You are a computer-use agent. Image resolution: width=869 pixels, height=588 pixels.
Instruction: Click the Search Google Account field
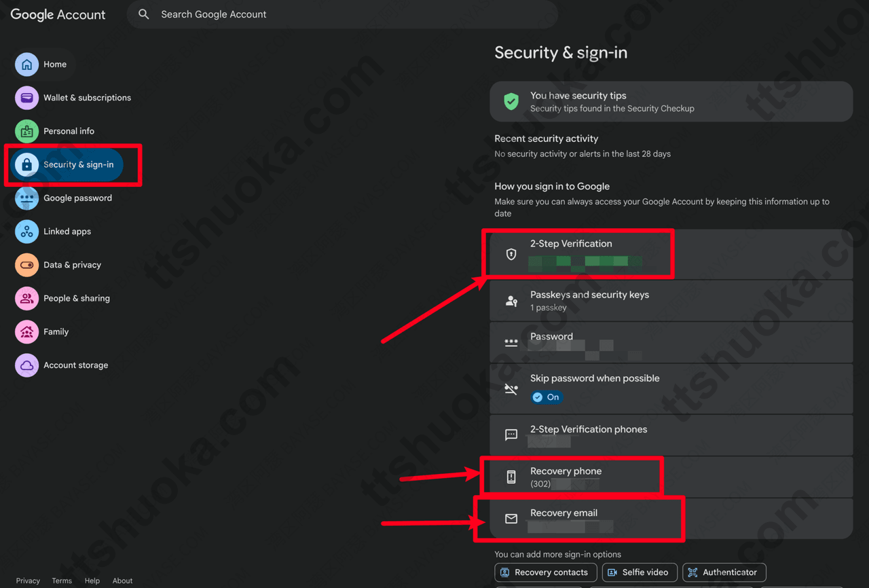point(342,14)
